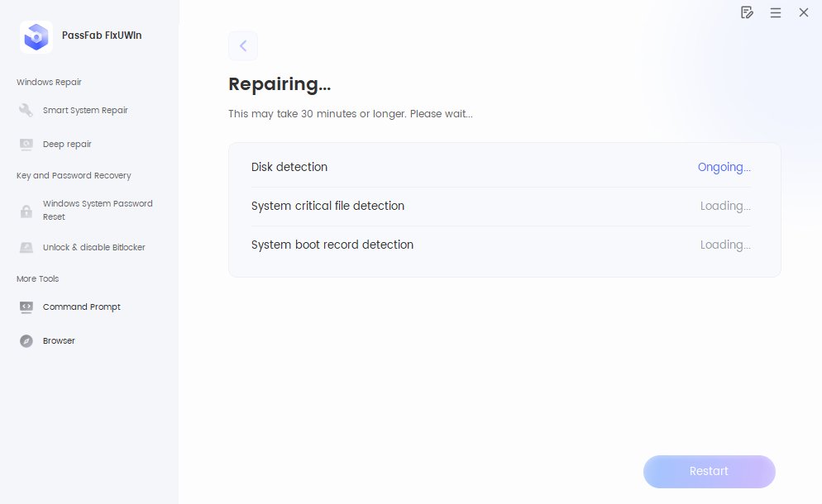822x504 pixels.
Task: Click the Smart System Repair wrench icon
Action: [x=26, y=111]
